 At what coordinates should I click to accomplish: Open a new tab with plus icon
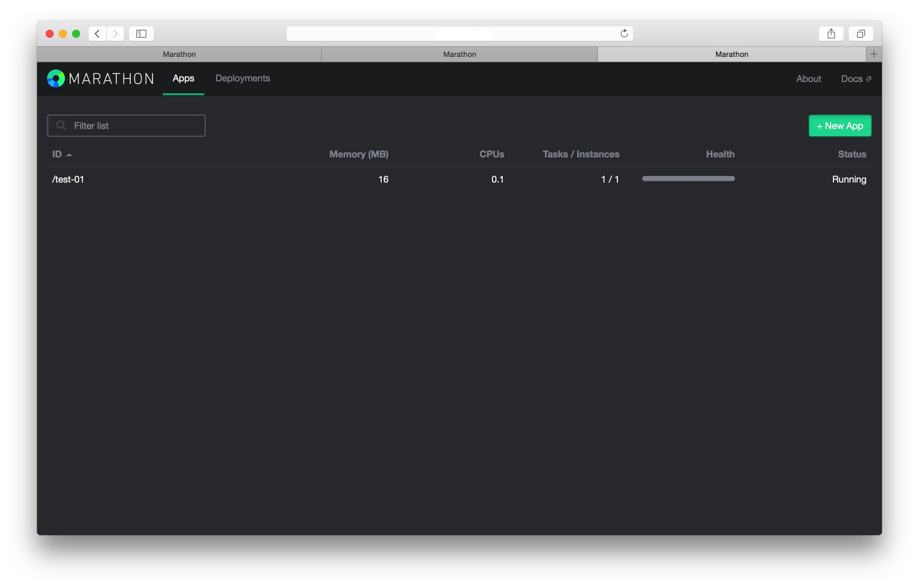[x=874, y=54]
